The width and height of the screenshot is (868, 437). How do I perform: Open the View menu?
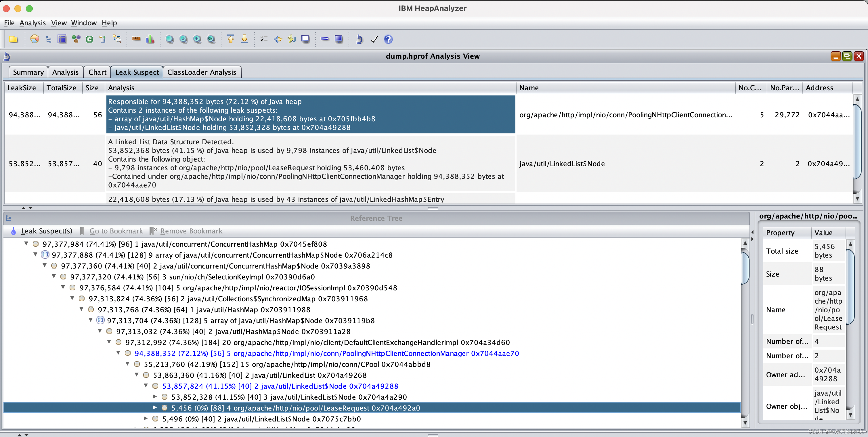point(59,23)
